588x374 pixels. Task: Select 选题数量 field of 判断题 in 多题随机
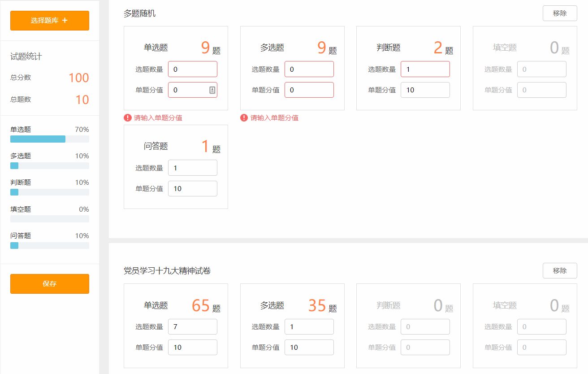click(425, 70)
